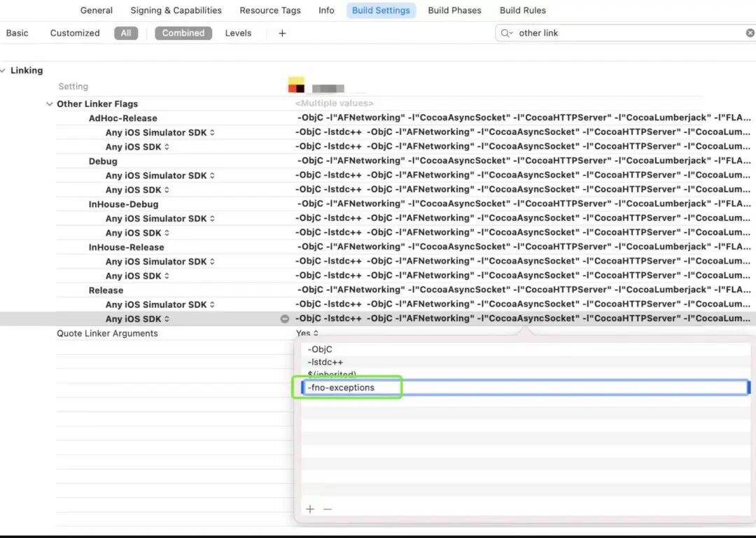The height and width of the screenshot is (538, 756).
Task: Click the Debug configuration flags value
Action: (524, 160)
